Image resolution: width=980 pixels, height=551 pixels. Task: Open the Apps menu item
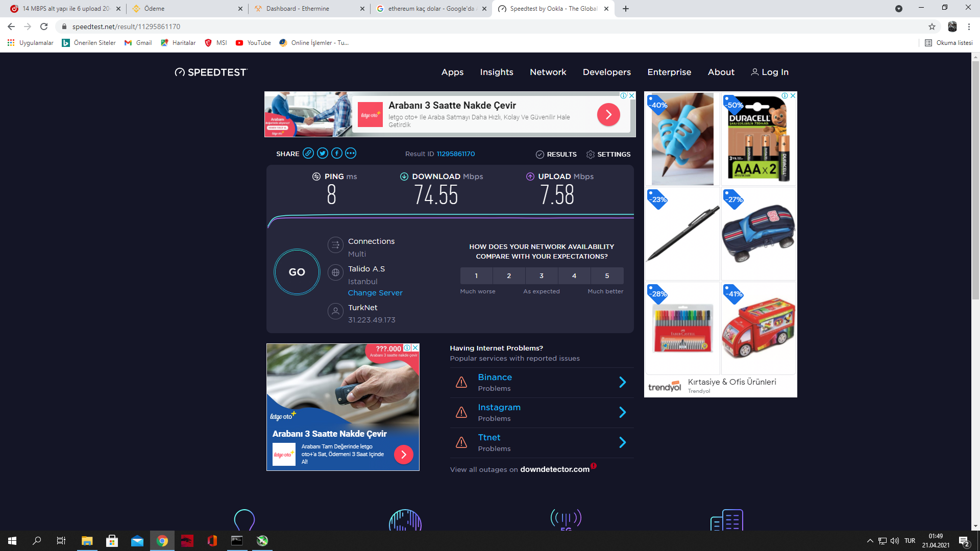click(452, 72)
